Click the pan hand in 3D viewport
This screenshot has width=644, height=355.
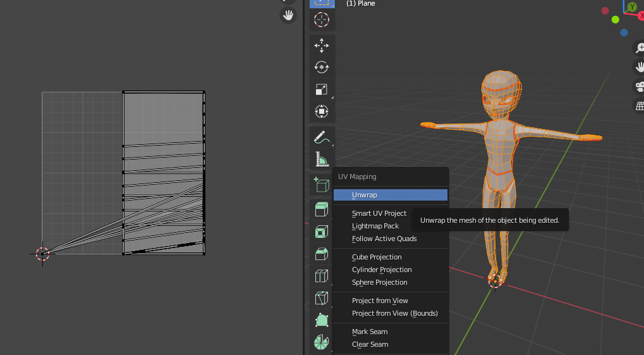click(639, 66)
